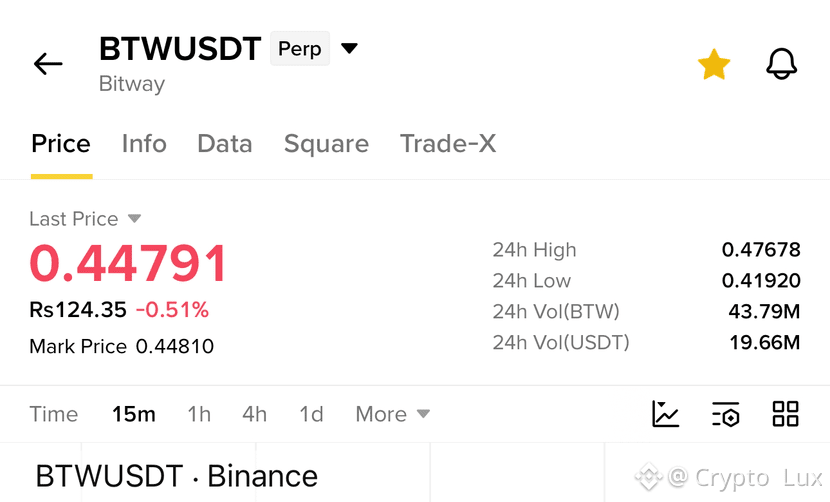Choose the 1d chart interval
830x502 pixels.
(311, 414)
